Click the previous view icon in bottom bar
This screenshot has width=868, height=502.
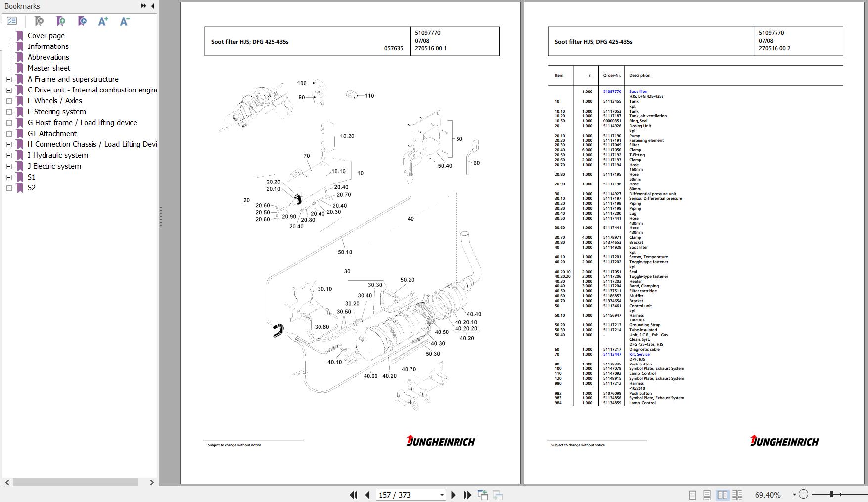pos(483,495)
